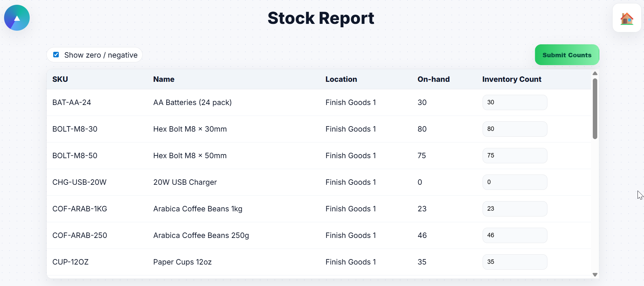Click the Location column header
The height and width of the screenshot is (286, 644).
tap(341, 79)
